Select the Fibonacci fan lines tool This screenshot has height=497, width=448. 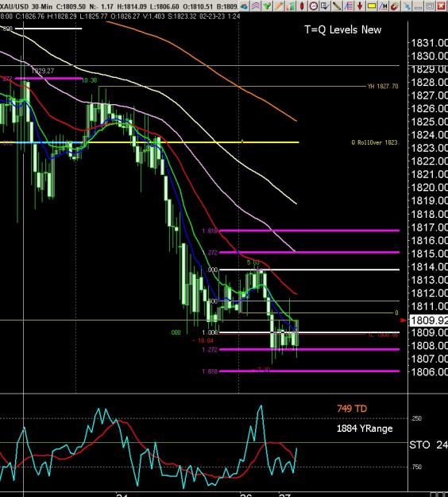pos(348,6)
